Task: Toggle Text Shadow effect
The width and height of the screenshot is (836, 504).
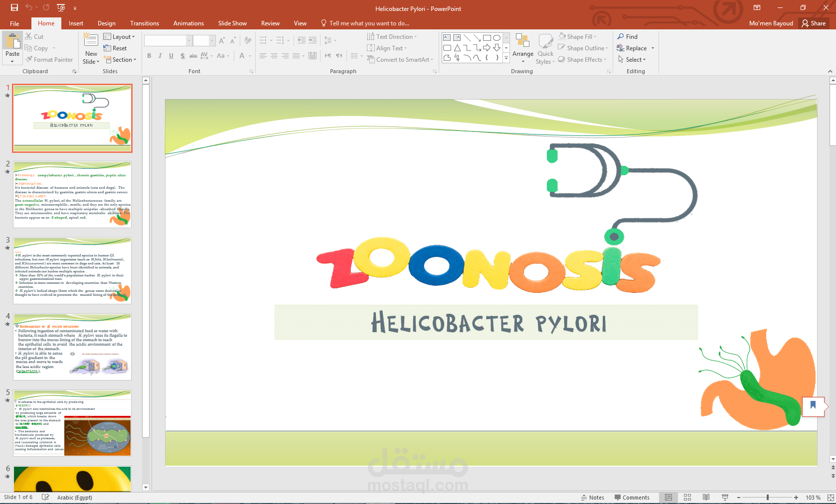Action: click(x=182, y=56)
